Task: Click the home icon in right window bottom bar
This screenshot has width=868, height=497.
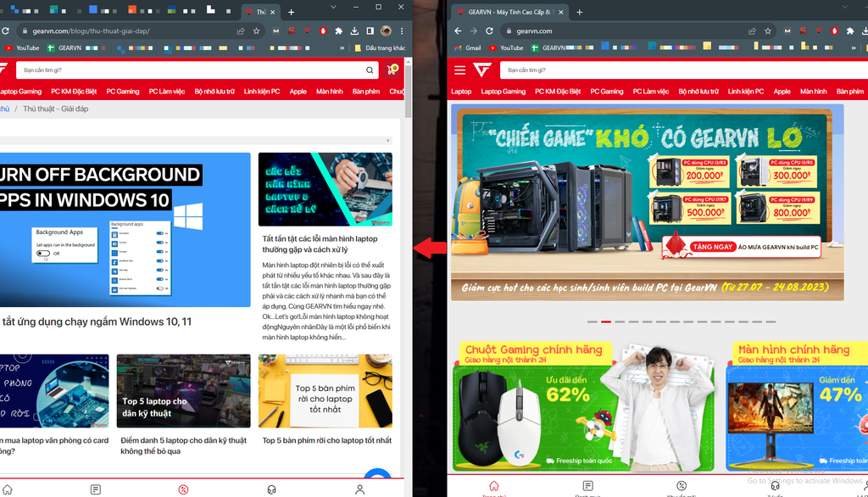Action: click(494, 486)
